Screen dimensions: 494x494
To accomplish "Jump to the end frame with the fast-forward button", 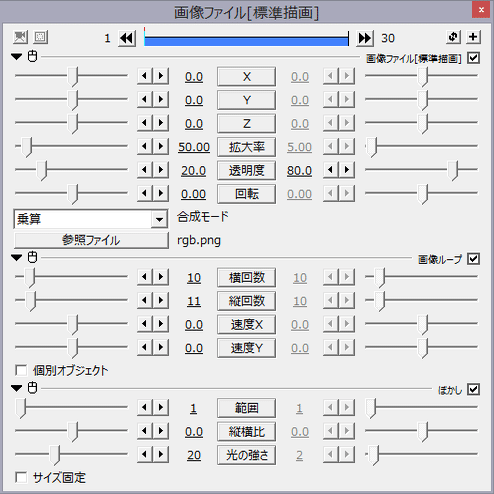I will tap(365, 38).
